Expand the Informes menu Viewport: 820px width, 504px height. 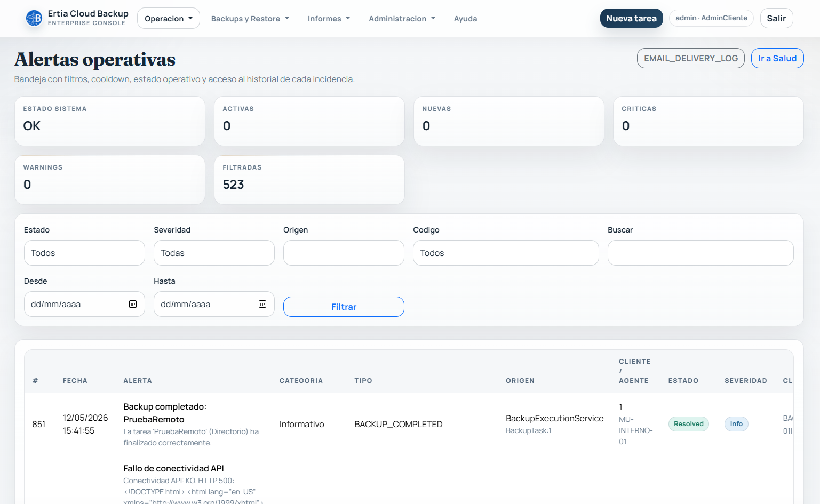pyautogui.click(x=329, y=19)
